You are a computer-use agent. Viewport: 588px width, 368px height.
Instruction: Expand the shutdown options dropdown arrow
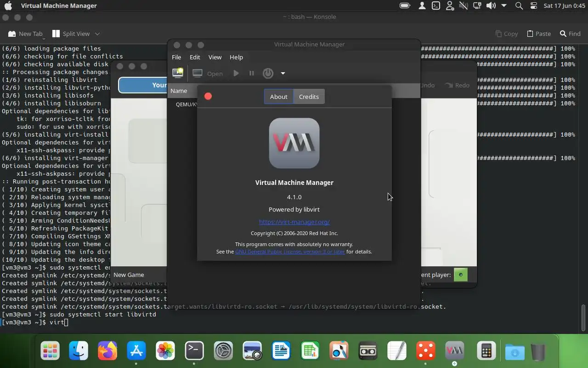pyautogui.click(x=283, y=73)
